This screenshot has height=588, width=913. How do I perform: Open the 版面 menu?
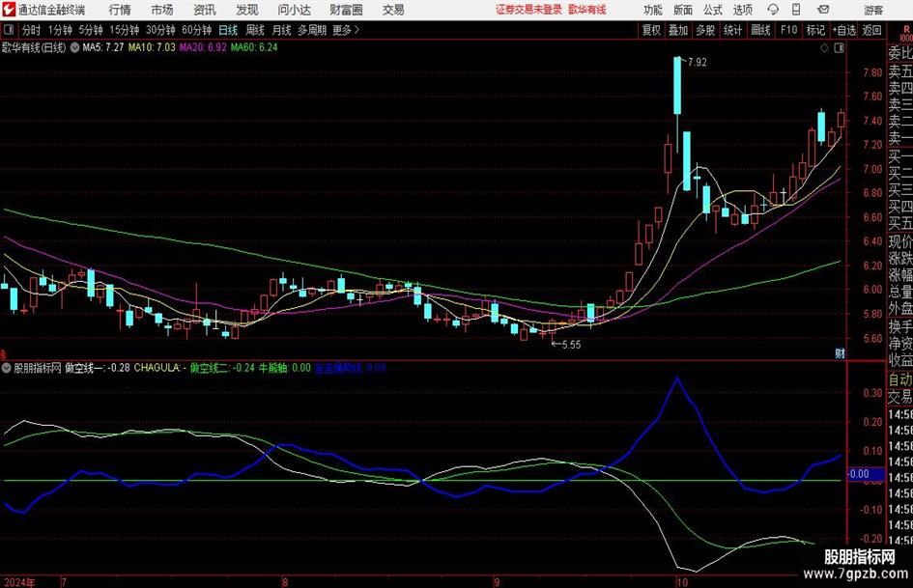tap(682, 10)
